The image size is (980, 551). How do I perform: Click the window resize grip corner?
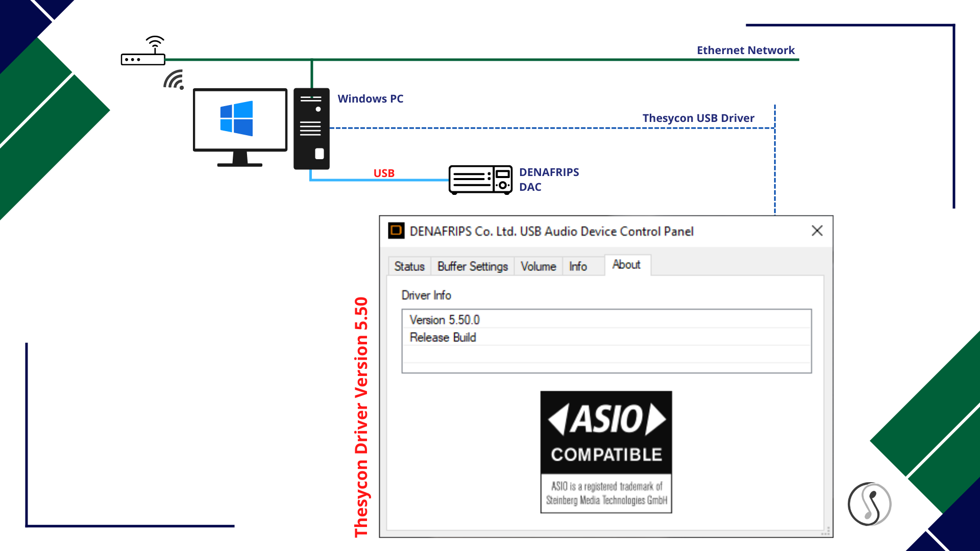coord(826,531)
